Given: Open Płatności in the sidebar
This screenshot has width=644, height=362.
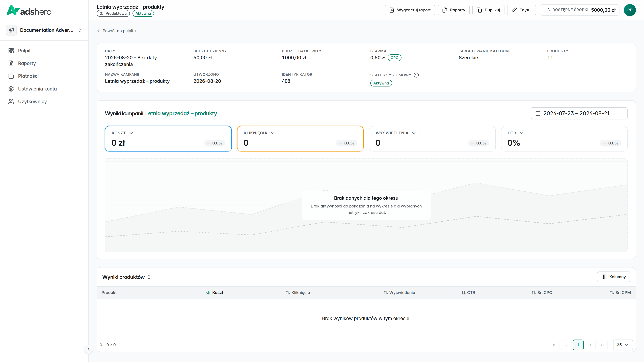Looking at the screenshot, I should pos(28,76).
